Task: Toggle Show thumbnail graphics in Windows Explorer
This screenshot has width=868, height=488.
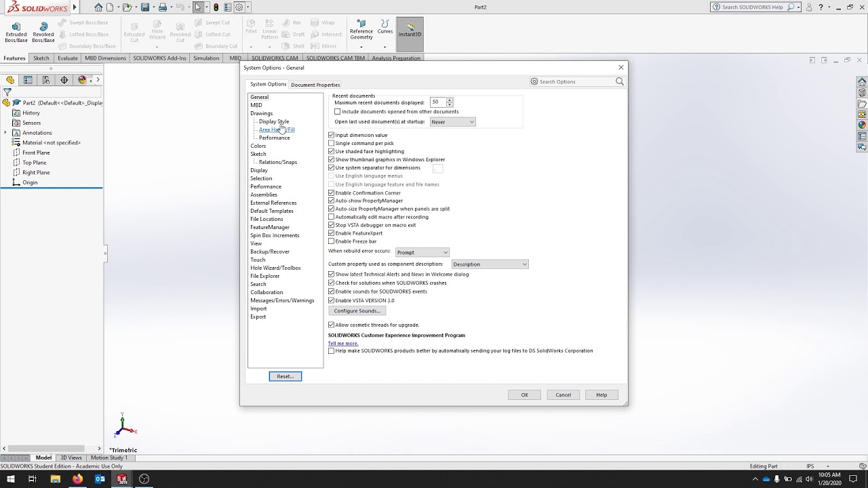Action: [x=331, y=159]
